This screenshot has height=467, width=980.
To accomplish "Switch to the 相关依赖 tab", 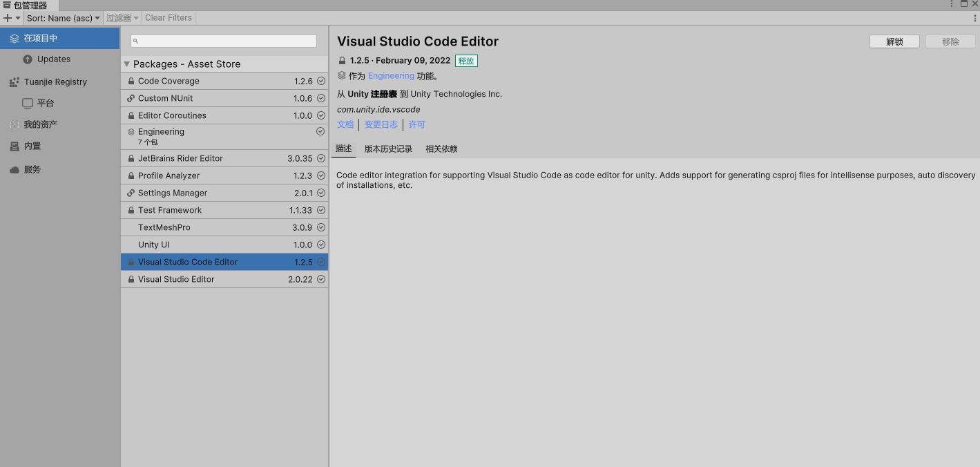I will pyautogui.click(x=441, y=149).
